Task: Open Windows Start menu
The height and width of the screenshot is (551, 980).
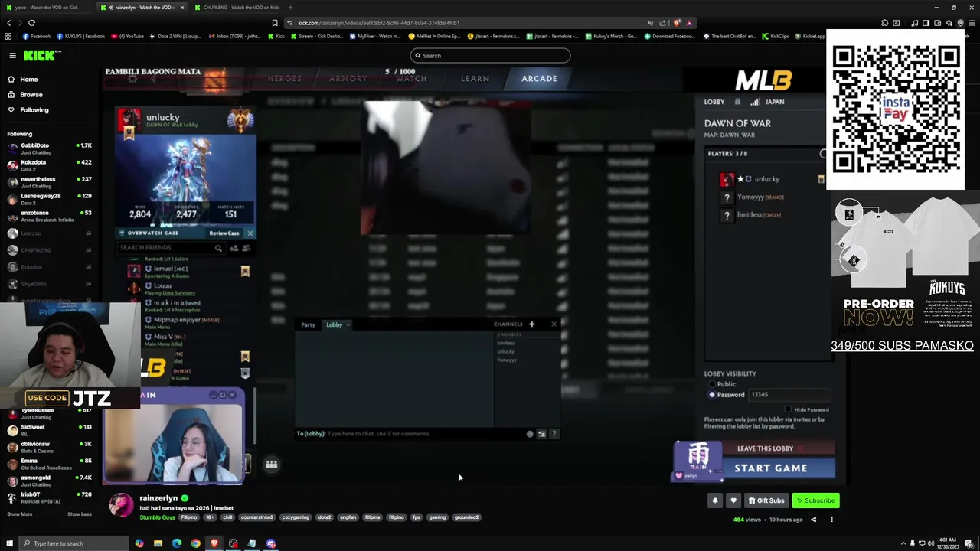Action: pyautogui.click(x=9, y=543)
